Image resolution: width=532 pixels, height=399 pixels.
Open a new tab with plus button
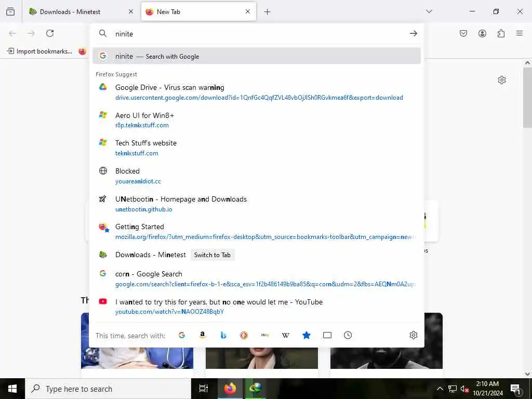click(x=268, y=12)
